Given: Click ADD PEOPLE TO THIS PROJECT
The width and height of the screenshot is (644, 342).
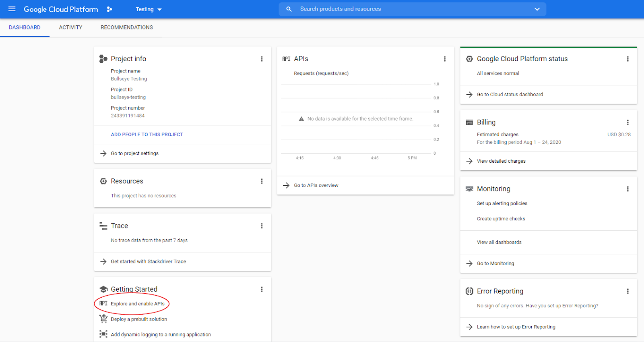Looking at the screenshot, I should 147,135.
